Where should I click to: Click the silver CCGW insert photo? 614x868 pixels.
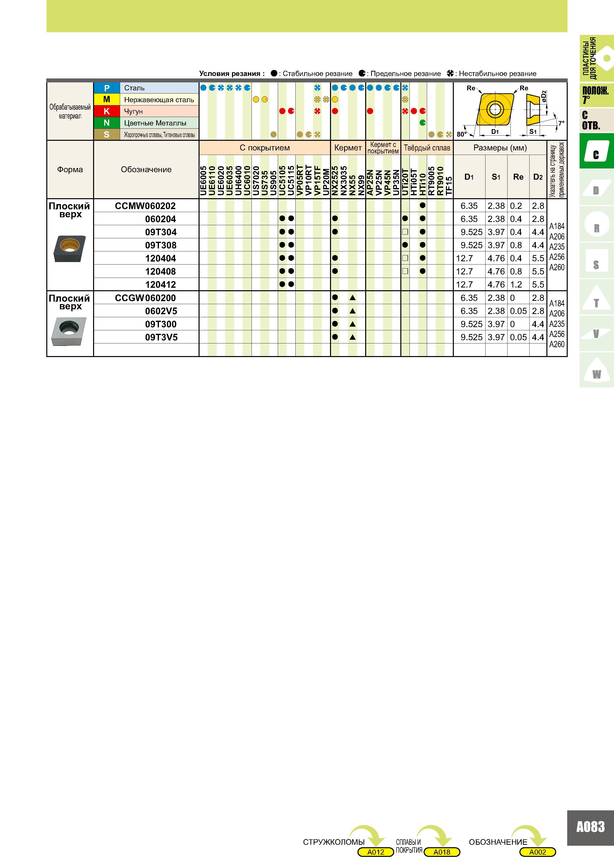point(69,332)
